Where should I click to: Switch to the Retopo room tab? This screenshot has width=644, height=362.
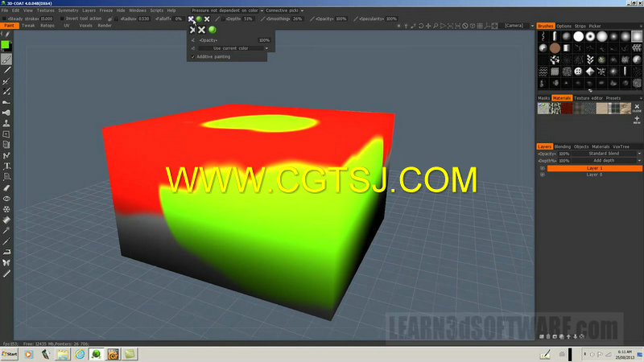[x=47, y=26]
